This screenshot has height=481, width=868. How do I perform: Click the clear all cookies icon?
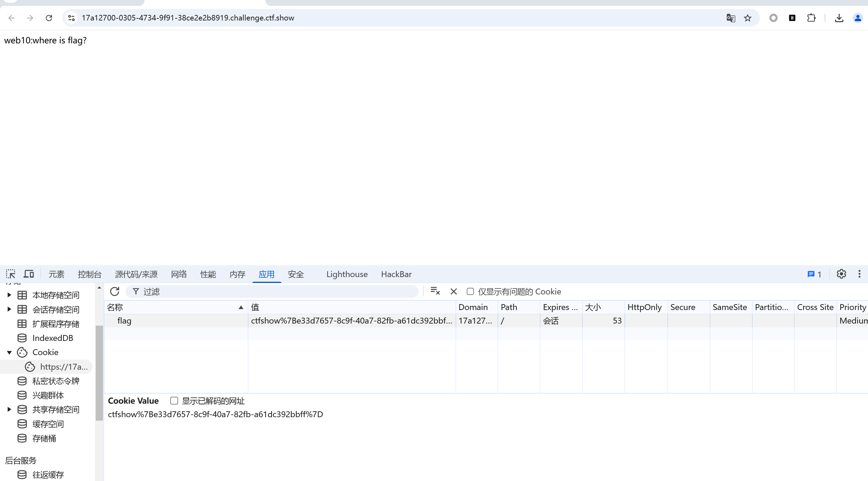tap(435, 291)
